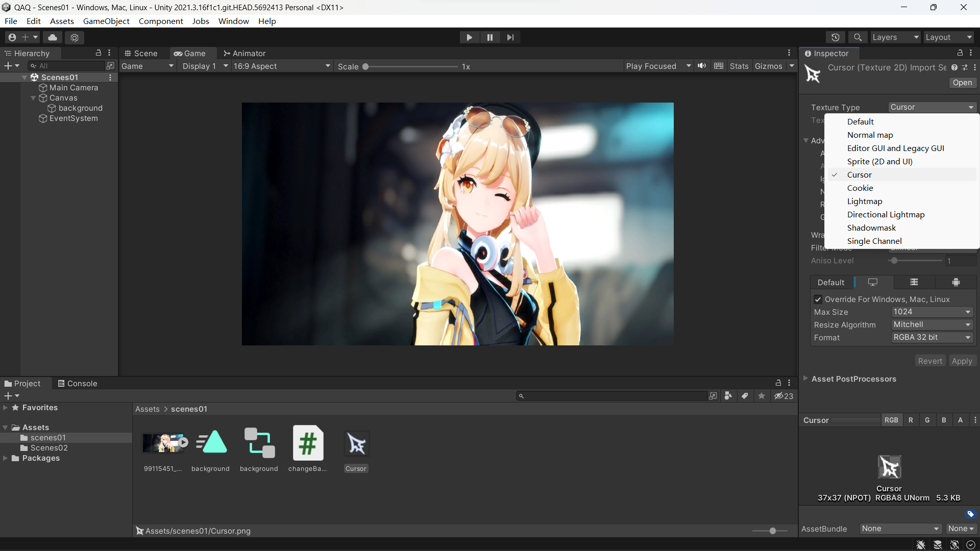Mute audio in Game view

(x=702, y=66)
